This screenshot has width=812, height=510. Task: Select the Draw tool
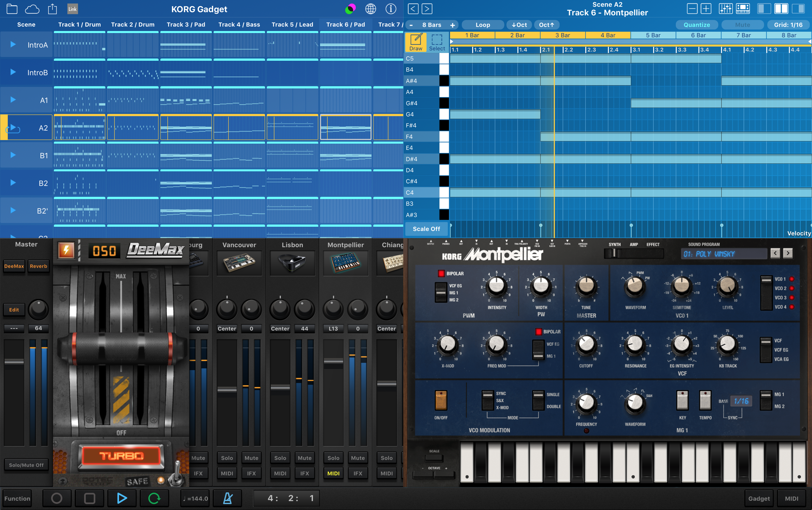tap(416, 43)
